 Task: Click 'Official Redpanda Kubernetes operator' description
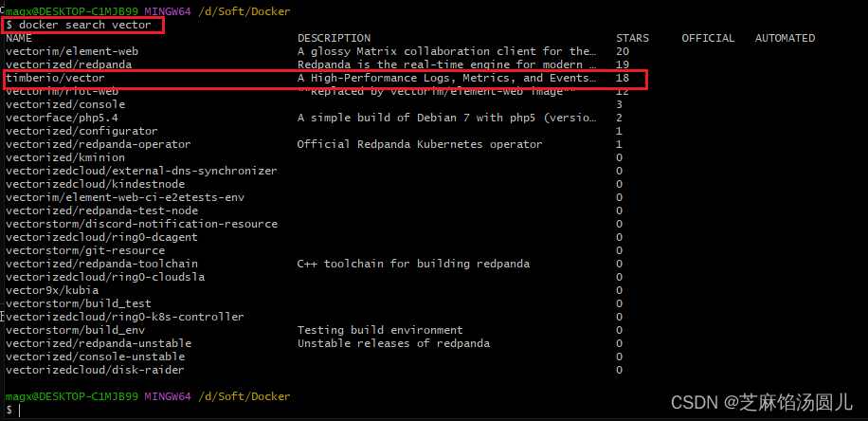(x=420, y=144)
